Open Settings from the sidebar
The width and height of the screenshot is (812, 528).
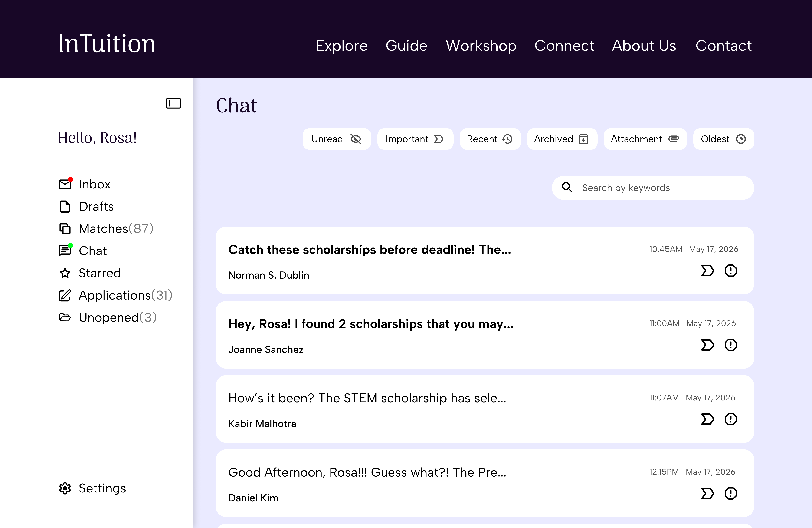[x=102, y=488]
